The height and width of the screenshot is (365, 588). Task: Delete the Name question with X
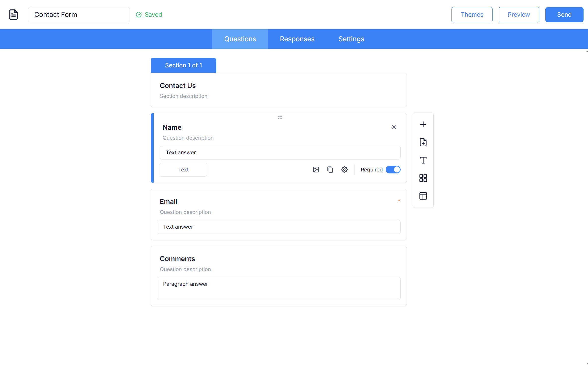[x=394, y=127]
